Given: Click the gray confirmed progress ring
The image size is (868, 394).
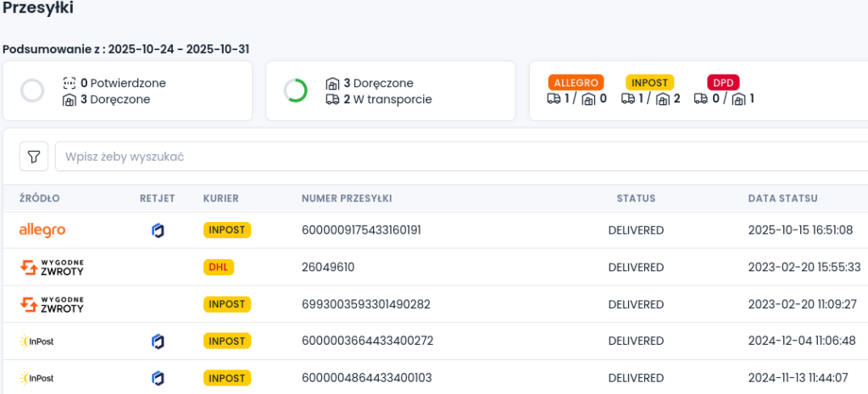Looking at the screenshot, I should (32, 91).
